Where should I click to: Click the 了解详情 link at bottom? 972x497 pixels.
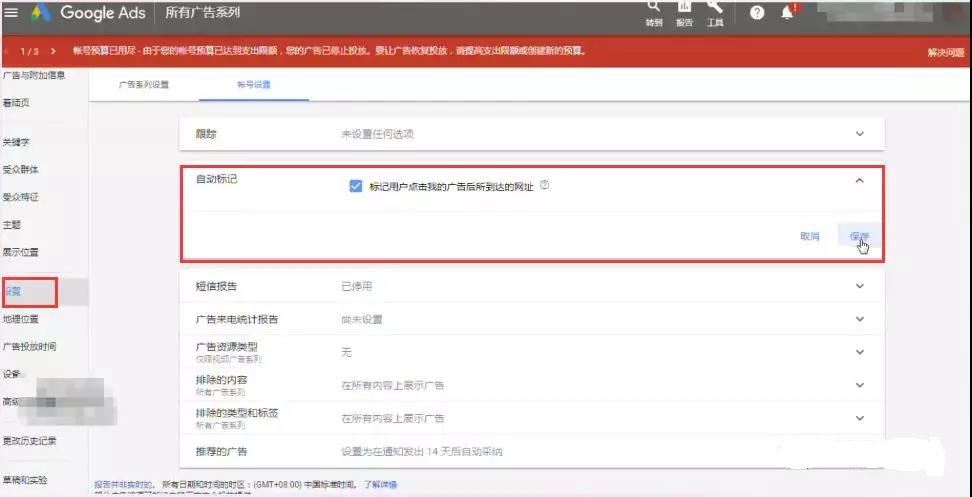coord(380,485)
